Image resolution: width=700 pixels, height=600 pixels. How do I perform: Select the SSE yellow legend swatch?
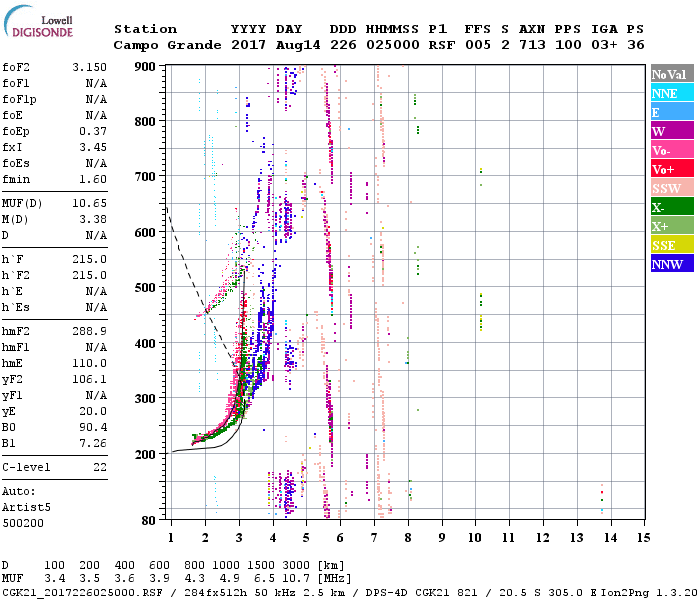(672, 245)
